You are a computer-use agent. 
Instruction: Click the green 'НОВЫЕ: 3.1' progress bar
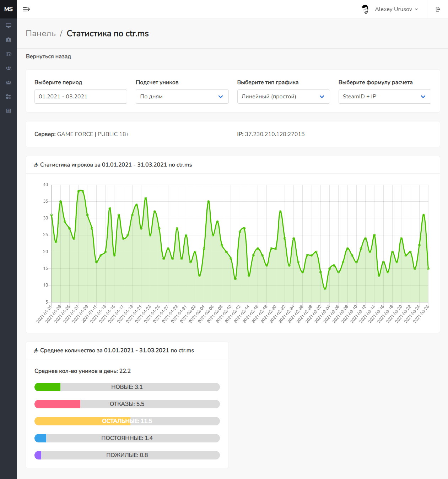click(127, 387)
